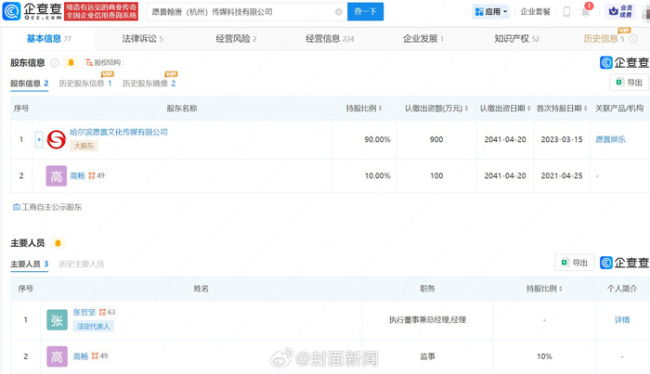Click 高畅's 49 badge in personnel table

pos(99,356)
